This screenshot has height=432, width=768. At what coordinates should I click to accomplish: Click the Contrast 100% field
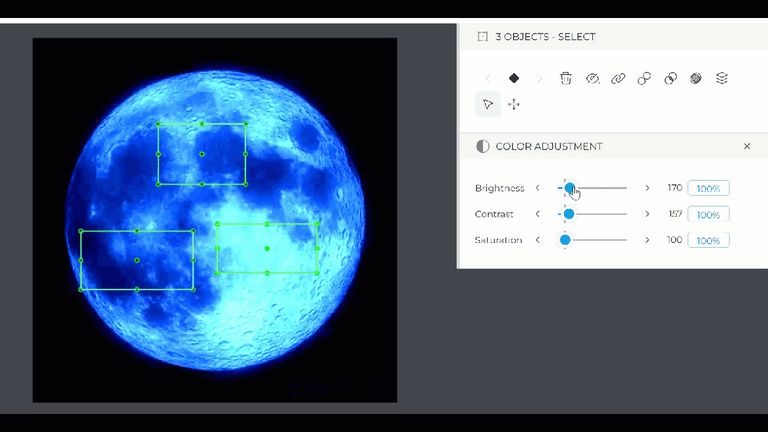(708, 214)
